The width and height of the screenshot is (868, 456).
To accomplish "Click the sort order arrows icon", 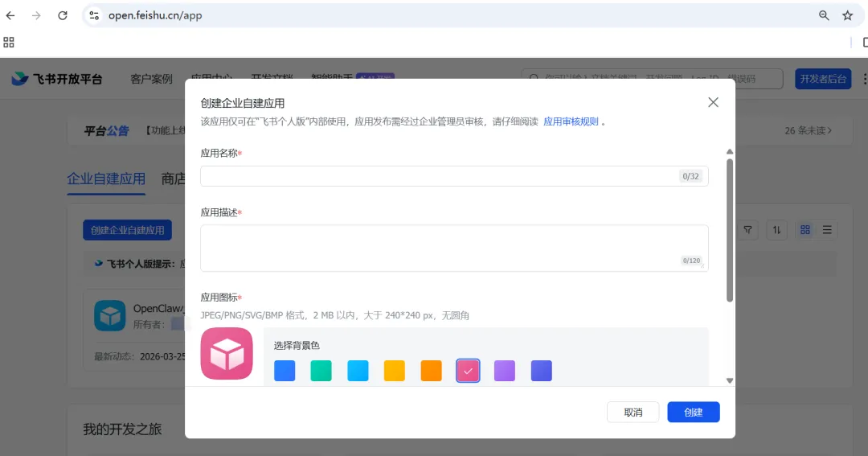I will [776, 229].
